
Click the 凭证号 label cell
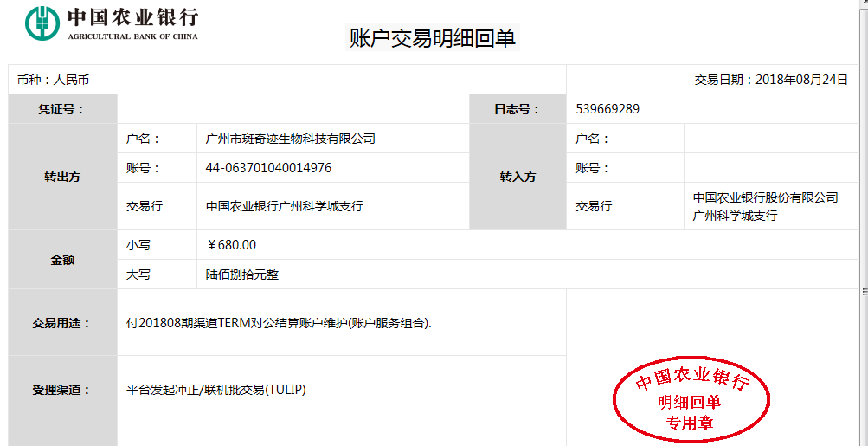(62, 109)
